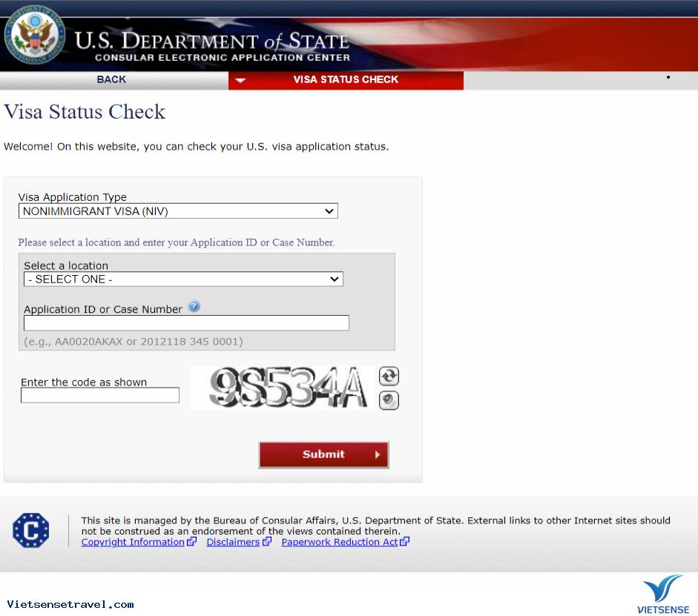Open the Paperwork Reduction Act link
Image resolution: width=698 pixels, height=616 pixels.
pos(339,542)
